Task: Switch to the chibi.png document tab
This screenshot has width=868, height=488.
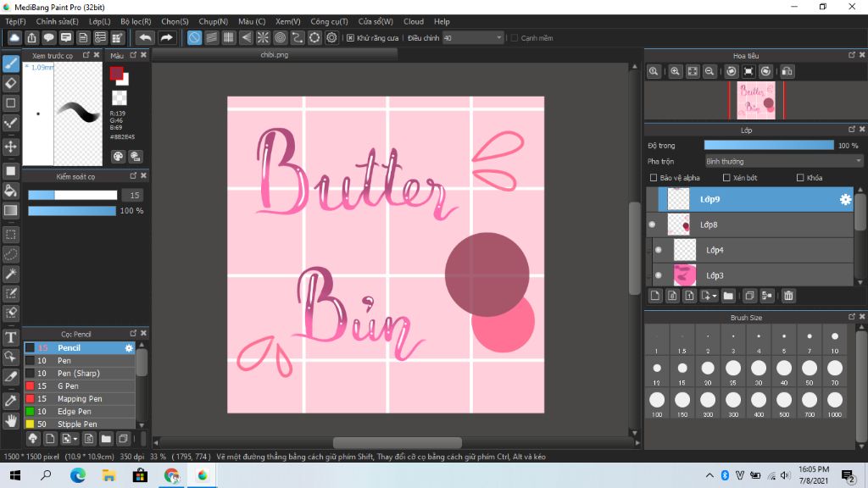Action: pos(275,53)
